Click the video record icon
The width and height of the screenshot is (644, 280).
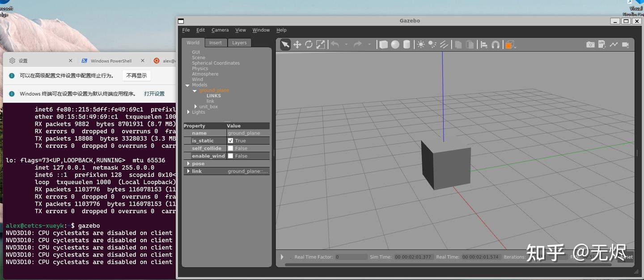click(x=625, y=45)
